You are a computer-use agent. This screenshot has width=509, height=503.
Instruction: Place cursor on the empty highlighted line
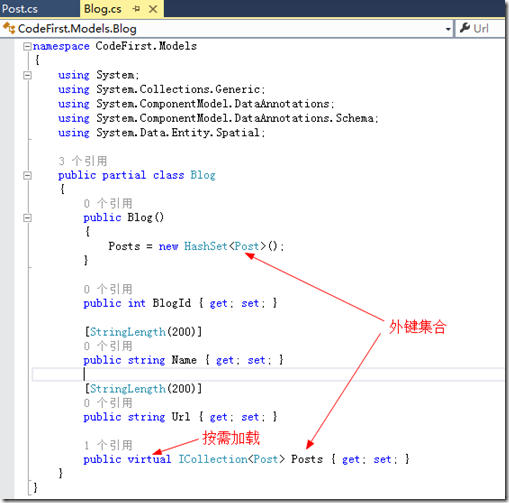268,374
